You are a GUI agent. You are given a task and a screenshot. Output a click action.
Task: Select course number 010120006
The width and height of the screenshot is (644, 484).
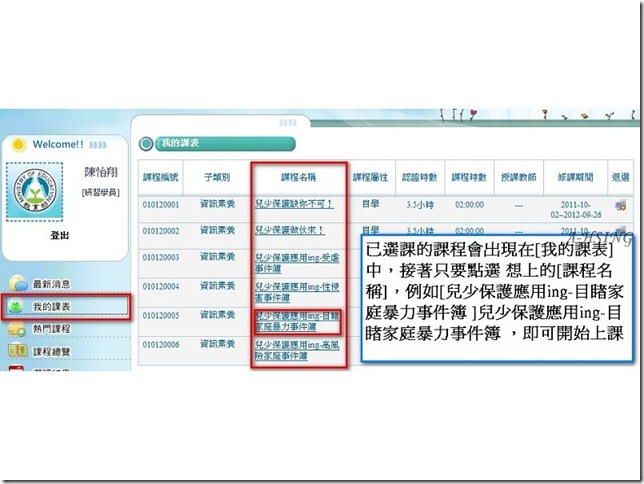point(161,345)
